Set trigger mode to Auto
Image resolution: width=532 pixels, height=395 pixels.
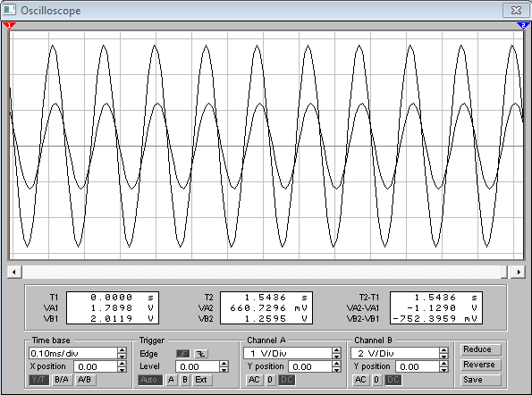pyautogui.click(x=149, y=380)
